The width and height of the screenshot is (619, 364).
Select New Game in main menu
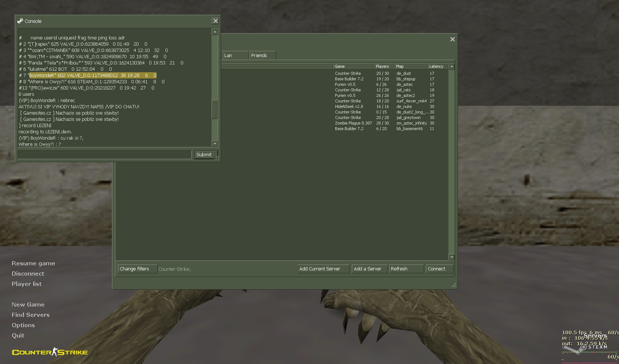tap(28, 305)
